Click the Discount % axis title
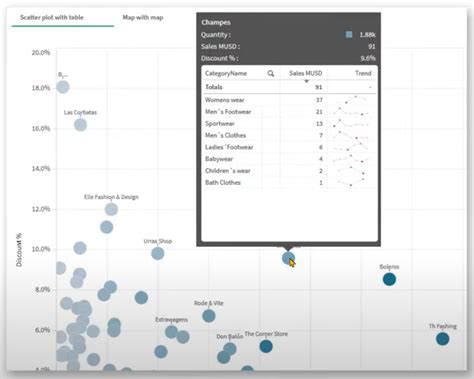The image size is (474, 379). (19, 250)
